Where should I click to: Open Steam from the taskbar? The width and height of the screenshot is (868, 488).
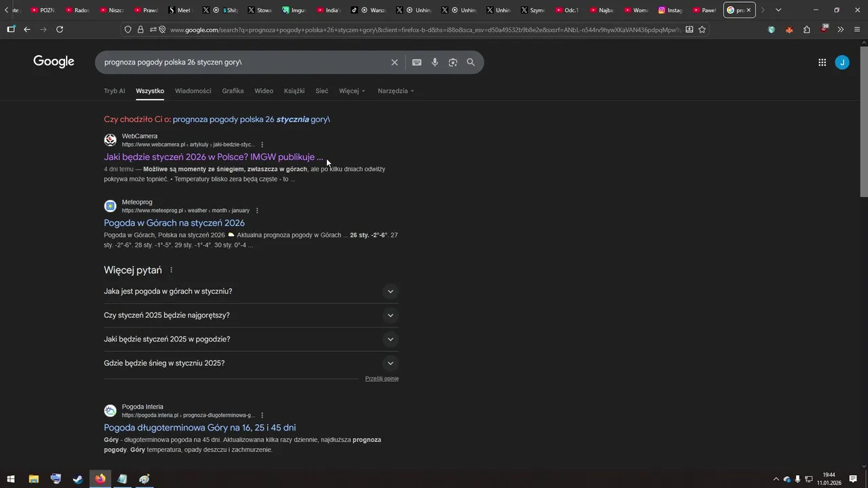click(x=78, y=479)
